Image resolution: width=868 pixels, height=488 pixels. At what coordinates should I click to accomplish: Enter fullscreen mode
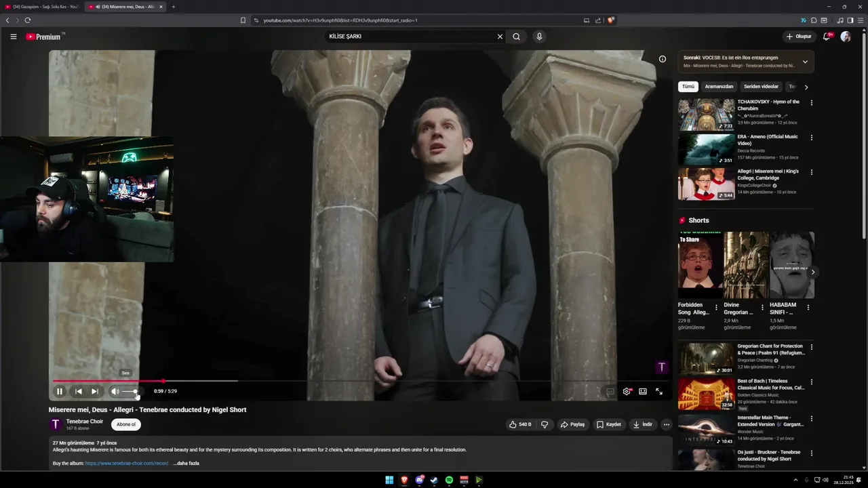pyautogui.click(x=659, y=391)
